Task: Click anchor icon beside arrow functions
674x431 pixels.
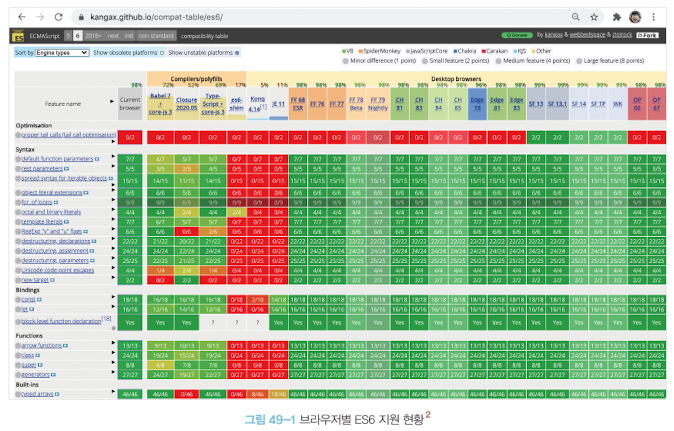Action: click(65, 345)
